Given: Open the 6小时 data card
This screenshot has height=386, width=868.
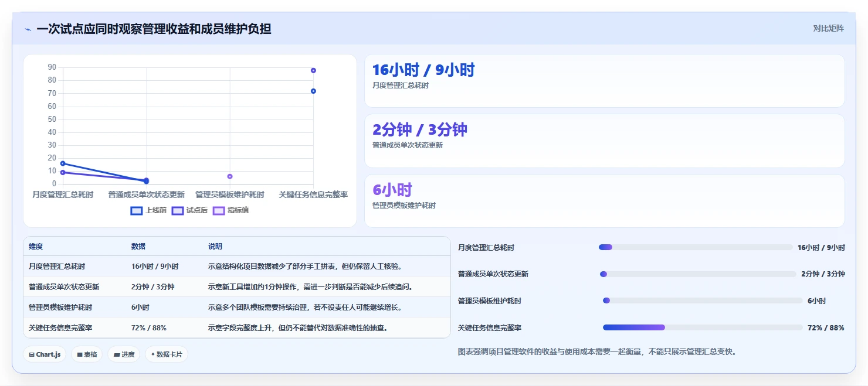Looking at the screenshot, I should pos(605,201).
